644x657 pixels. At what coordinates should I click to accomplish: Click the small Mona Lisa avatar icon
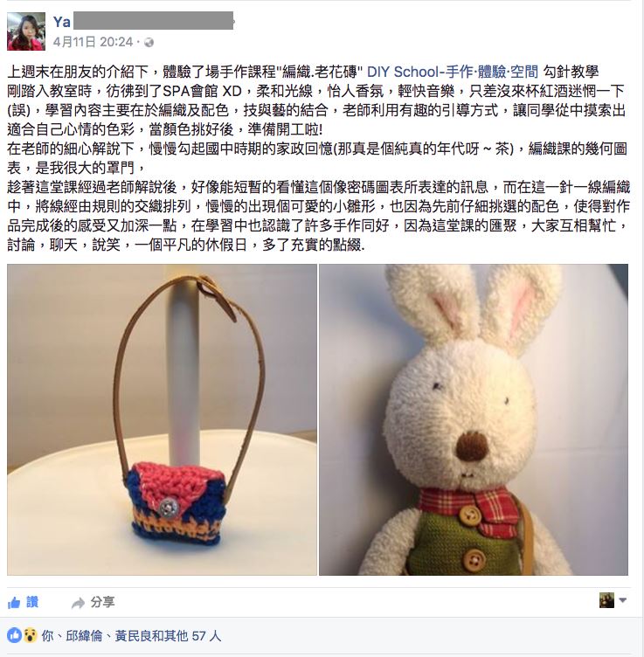click(606, 600)
